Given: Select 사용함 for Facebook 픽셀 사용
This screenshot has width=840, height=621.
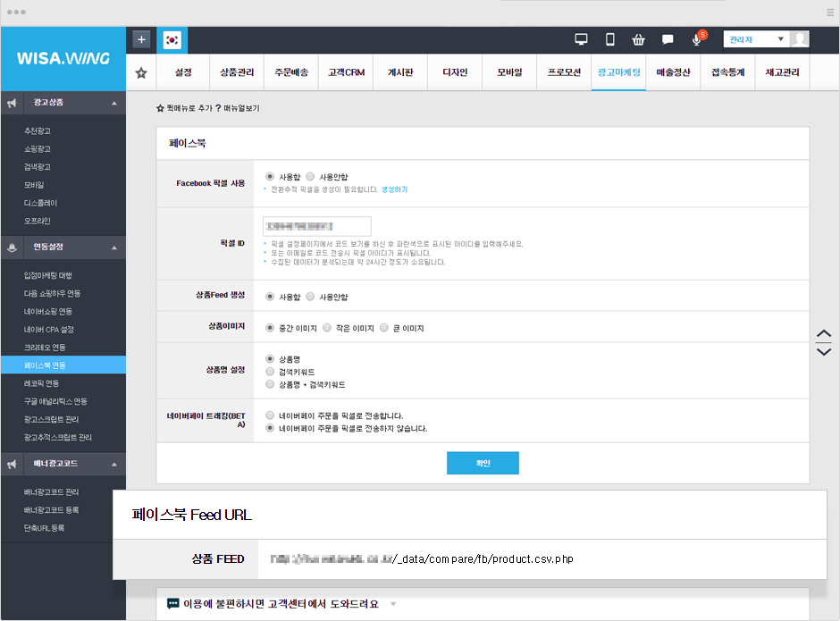Looking at the screenshot, I should coord(270,176).
